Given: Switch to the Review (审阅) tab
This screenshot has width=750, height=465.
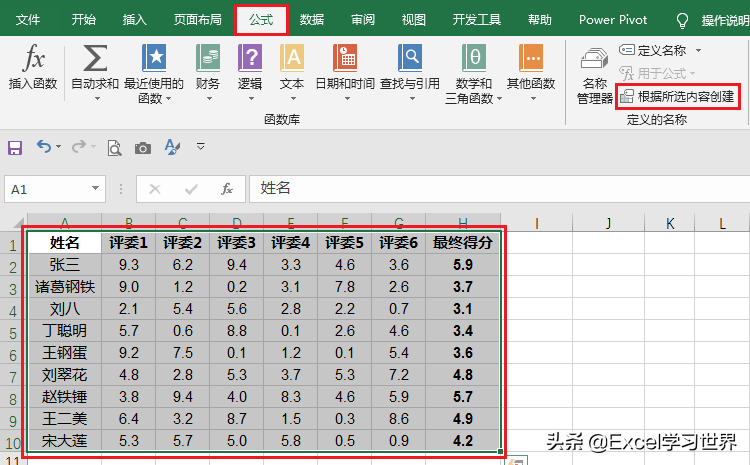Looking at the screenshot, I should tap(363, 20).
